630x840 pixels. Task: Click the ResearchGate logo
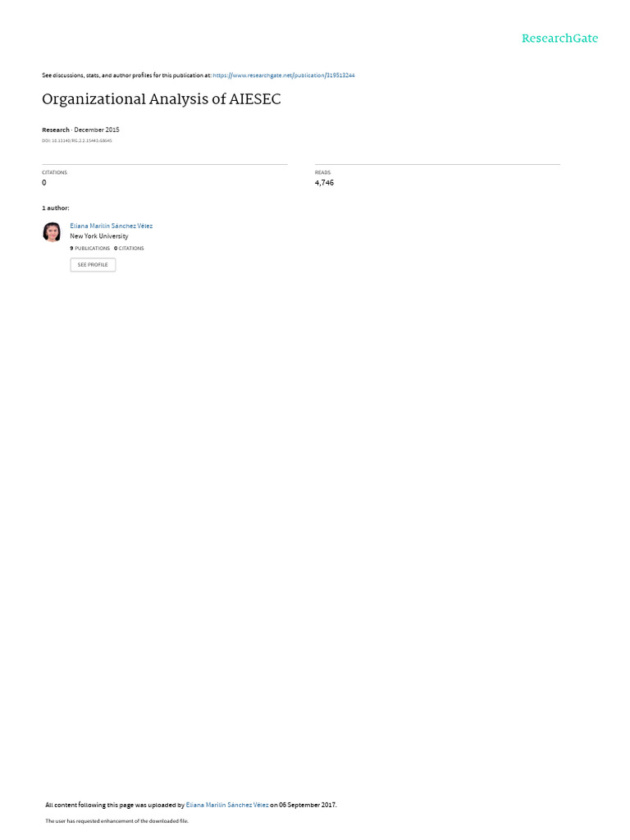tap(559, 38)
